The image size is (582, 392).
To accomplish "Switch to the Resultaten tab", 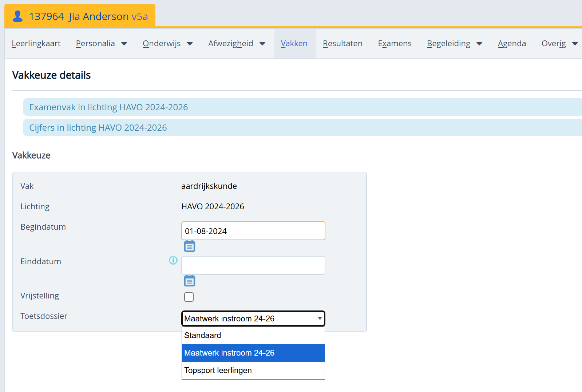I will tap(343, 44).
